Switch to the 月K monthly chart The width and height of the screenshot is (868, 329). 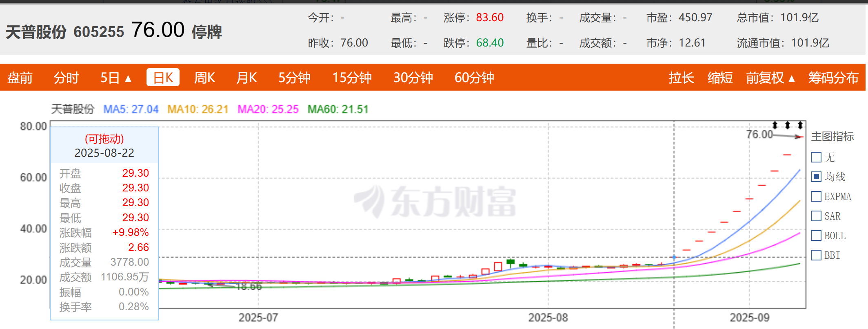click(247, 77)
